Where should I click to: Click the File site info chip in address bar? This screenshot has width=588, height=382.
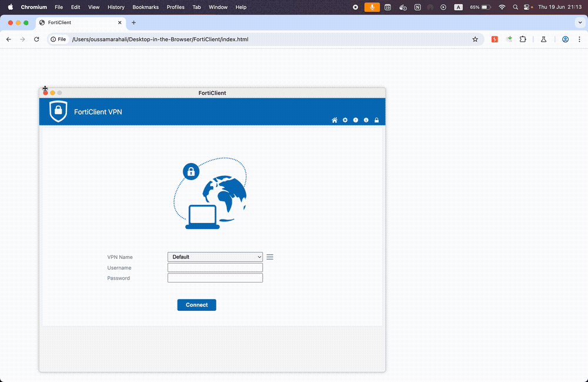click(58, 39)
